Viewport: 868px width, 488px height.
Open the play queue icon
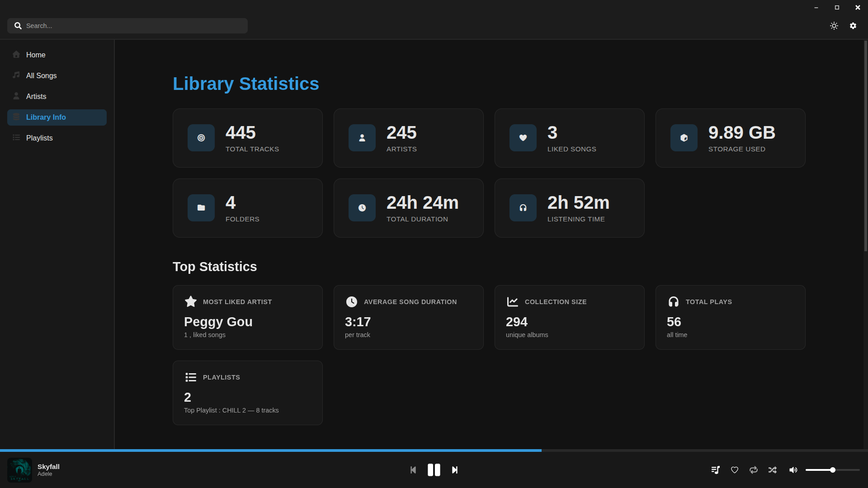coord(715,470)
